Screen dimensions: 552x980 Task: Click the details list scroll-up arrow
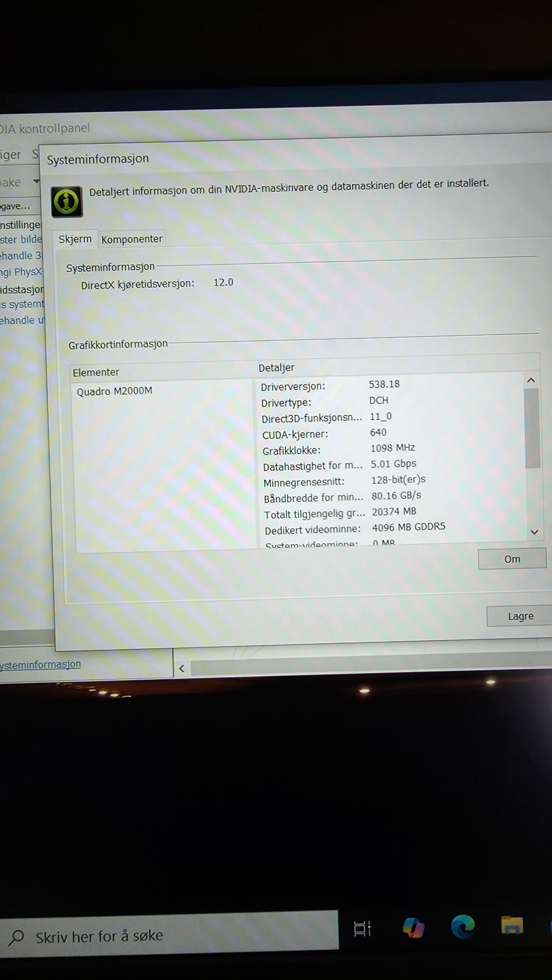[x=531, y=380]
